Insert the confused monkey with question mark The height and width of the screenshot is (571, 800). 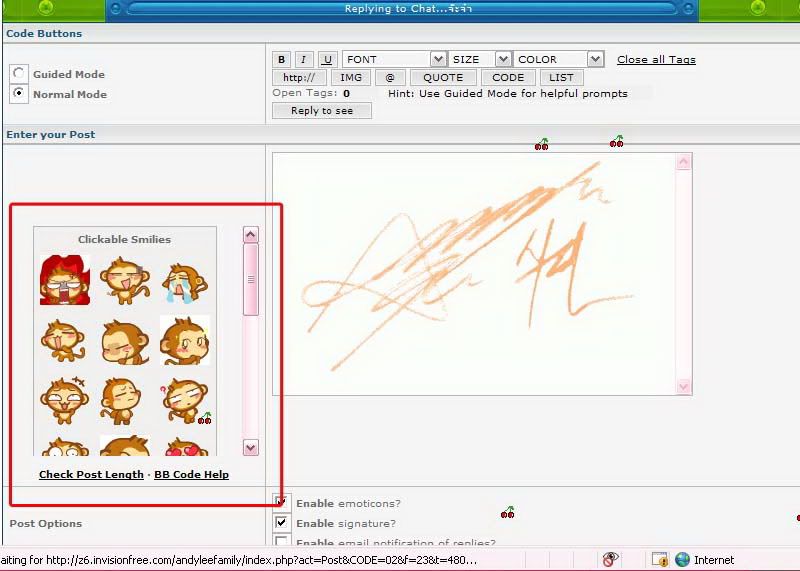185,400
